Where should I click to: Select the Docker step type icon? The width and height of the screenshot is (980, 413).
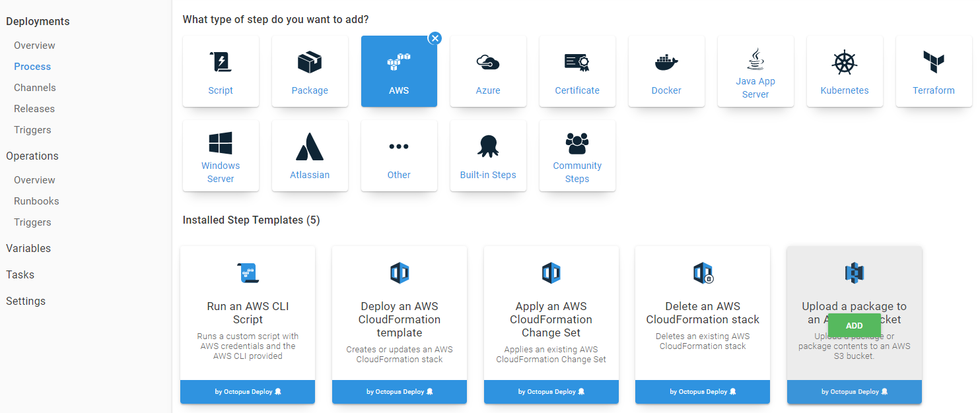tap(666, 71)
